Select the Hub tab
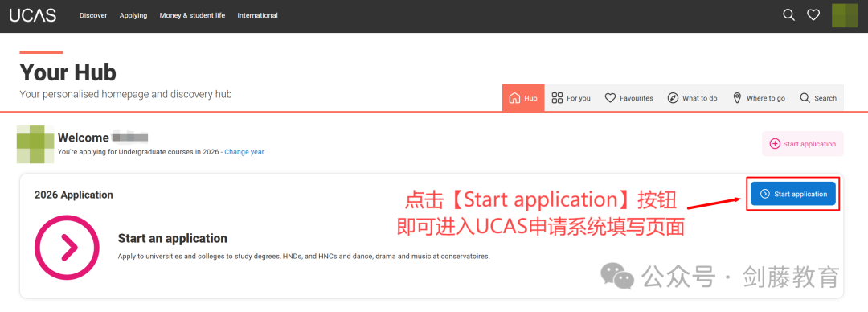This screenshot has height=312, width=868. (x=523, y=98)
